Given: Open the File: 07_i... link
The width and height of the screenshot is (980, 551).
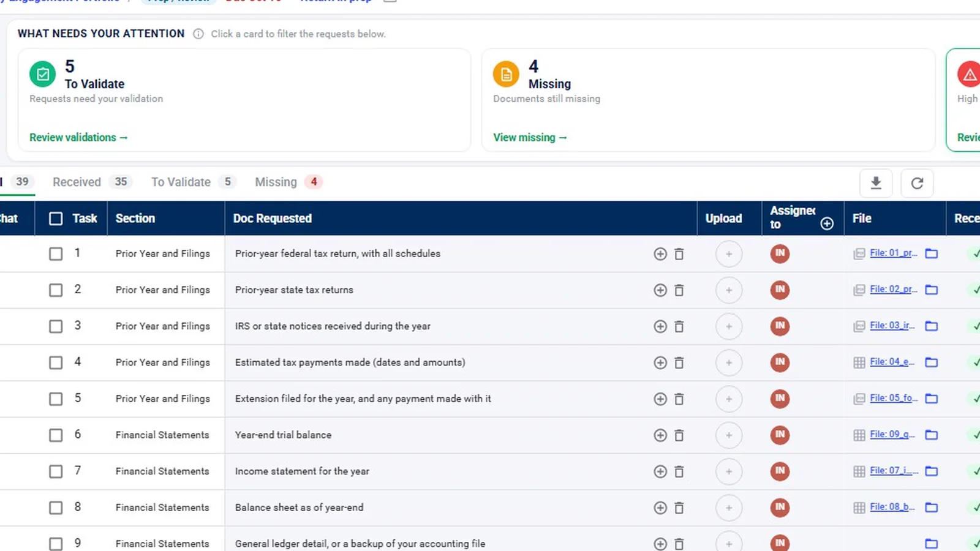Looking at the screenshot, I should (x=894, y=471).
